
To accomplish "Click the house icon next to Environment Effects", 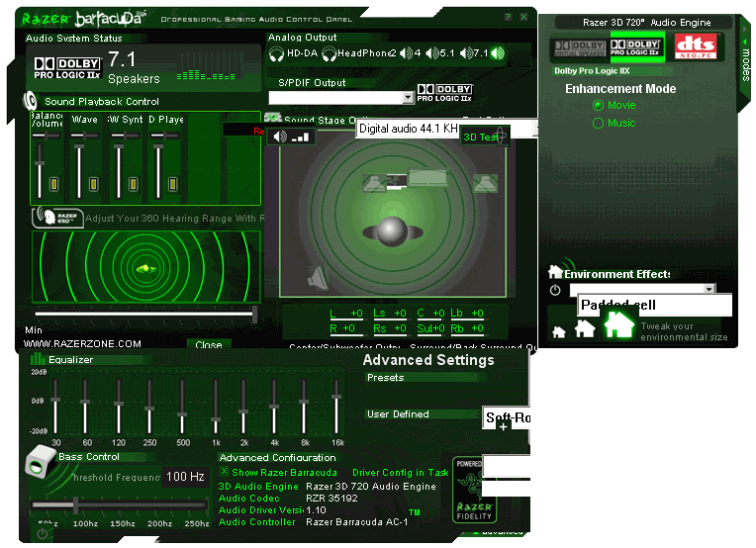I will [x=555, y=272].
